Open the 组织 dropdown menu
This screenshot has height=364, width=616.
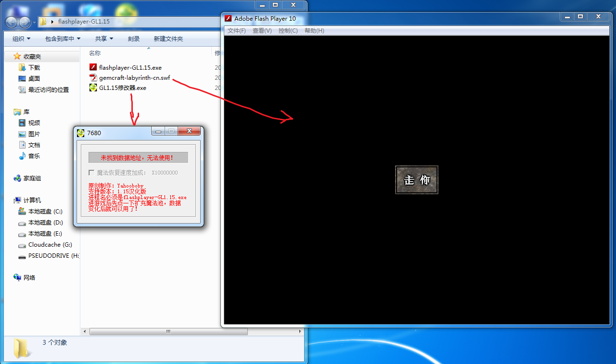[21, 38]
